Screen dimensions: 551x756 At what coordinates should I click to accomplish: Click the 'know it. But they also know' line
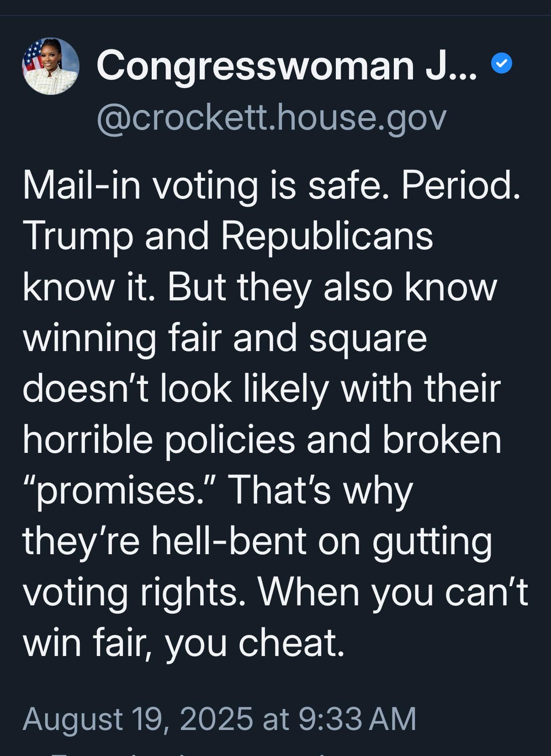(x=260, y=288)
